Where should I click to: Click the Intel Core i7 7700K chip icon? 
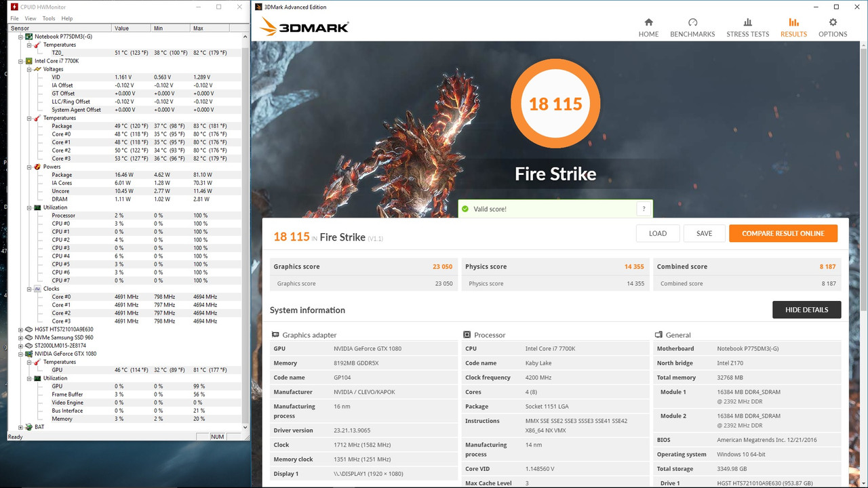(x=29, y=61)
